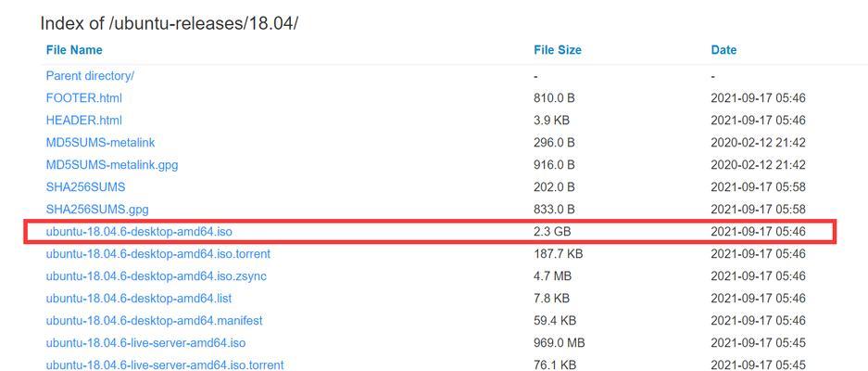The width and height of the screenshot is (868, 371).
Task: Download the desktop-amd64.iso.torrent file
Action: point(158,254)
